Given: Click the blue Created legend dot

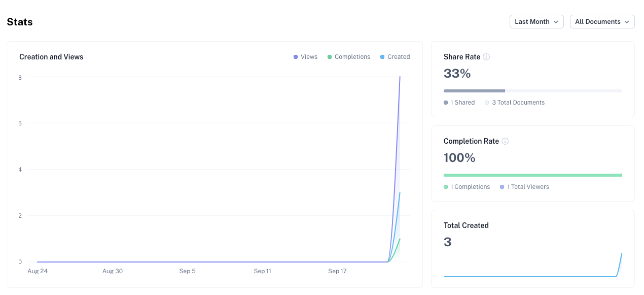Looking at the screenshot, I should (383, 56).
